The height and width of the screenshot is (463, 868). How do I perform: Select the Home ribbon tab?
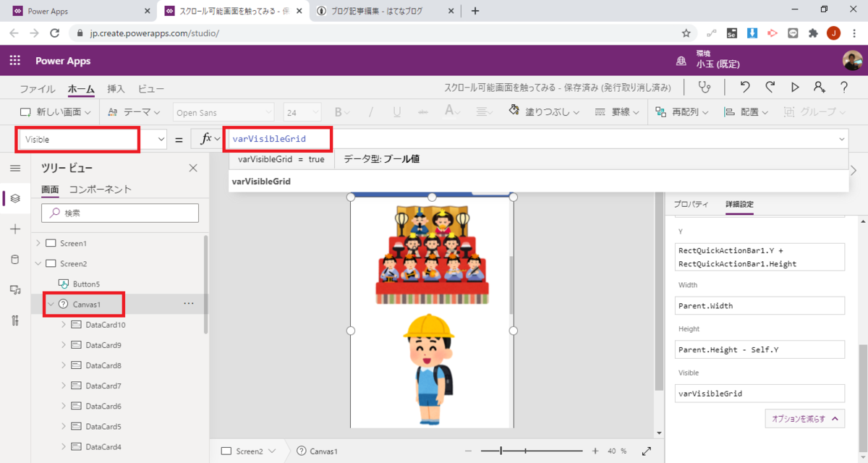[81, 89]
